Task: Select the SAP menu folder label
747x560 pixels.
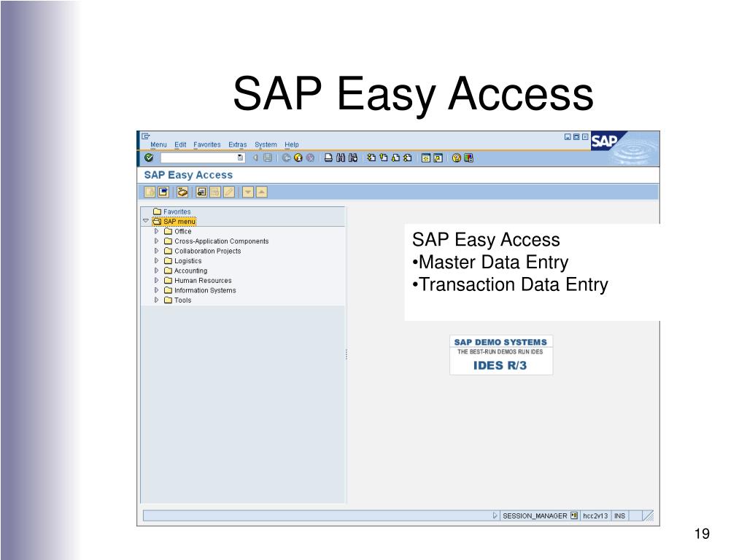Action: [179, 222]
